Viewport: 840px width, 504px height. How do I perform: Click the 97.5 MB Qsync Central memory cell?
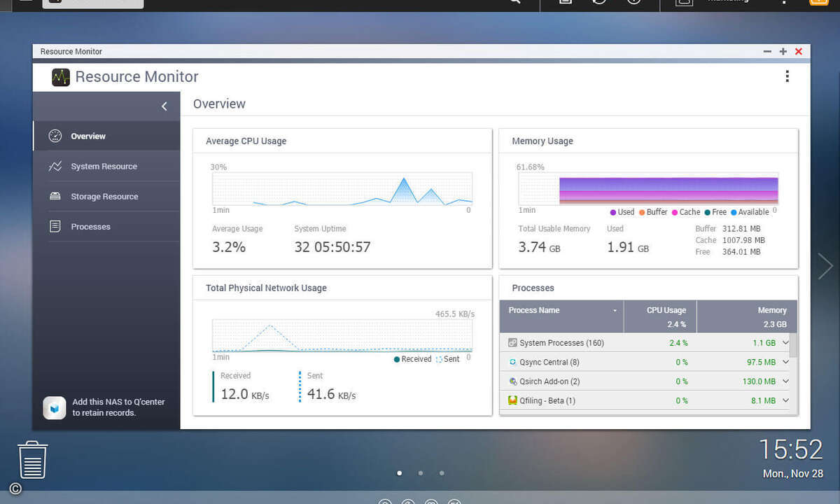(x=761, y=362)
